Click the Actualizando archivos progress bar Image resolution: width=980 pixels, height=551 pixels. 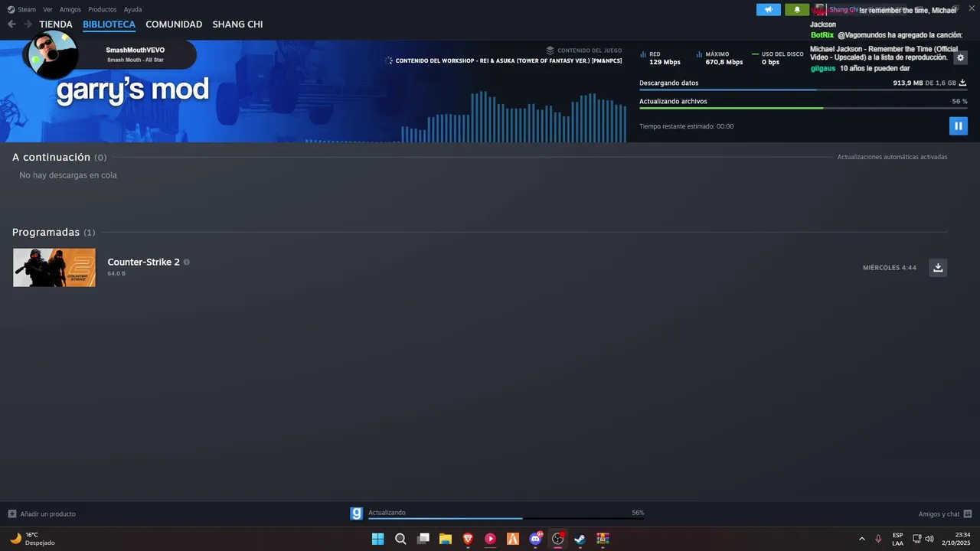[803, 109]
